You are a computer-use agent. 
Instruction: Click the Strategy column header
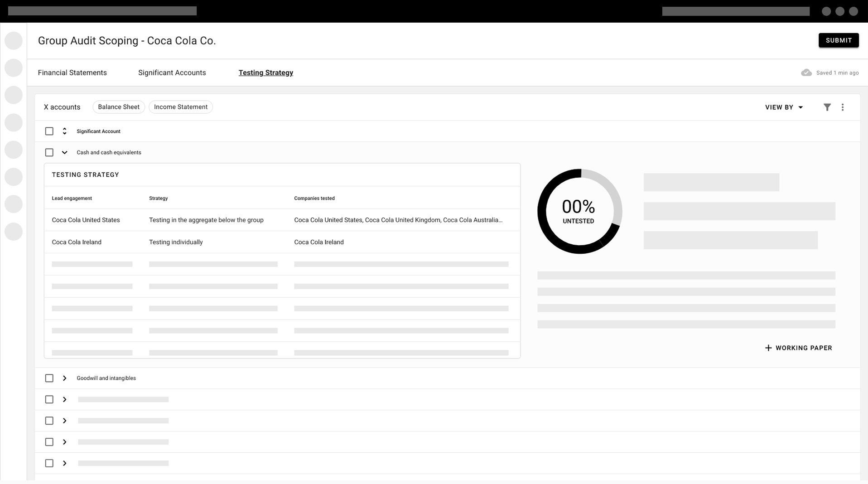tap(158, 198)
